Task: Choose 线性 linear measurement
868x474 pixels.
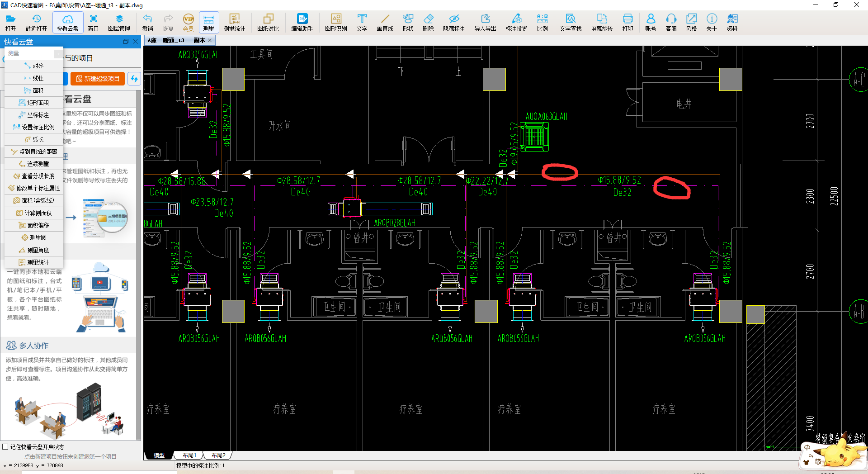Action: click(34, 78)
